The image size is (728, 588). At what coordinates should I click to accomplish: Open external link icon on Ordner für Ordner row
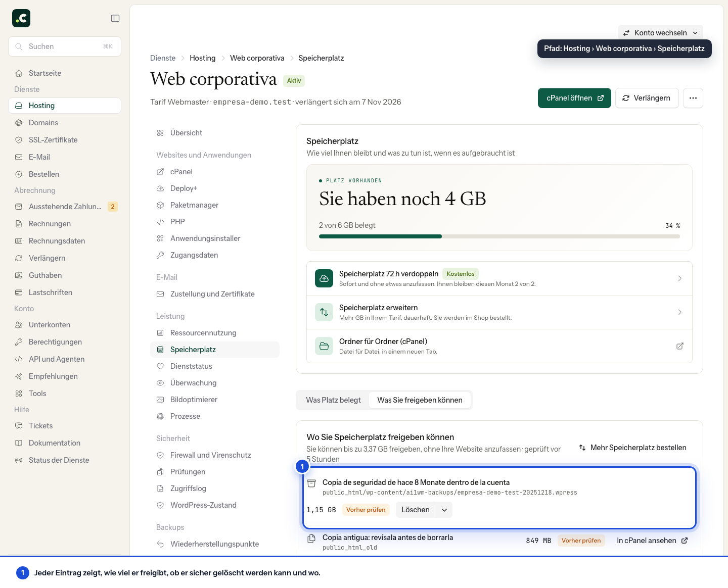coord(680,346)
